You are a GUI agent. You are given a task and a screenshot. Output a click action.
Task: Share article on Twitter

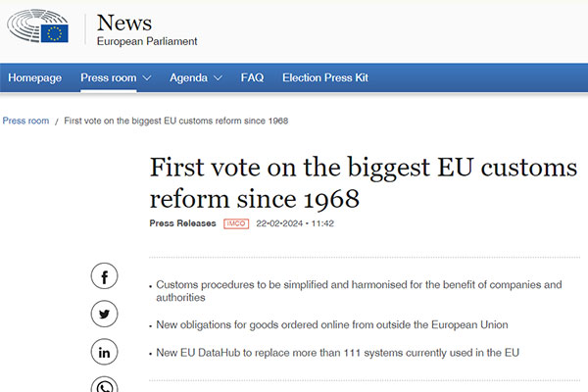(x=104, y=314)
